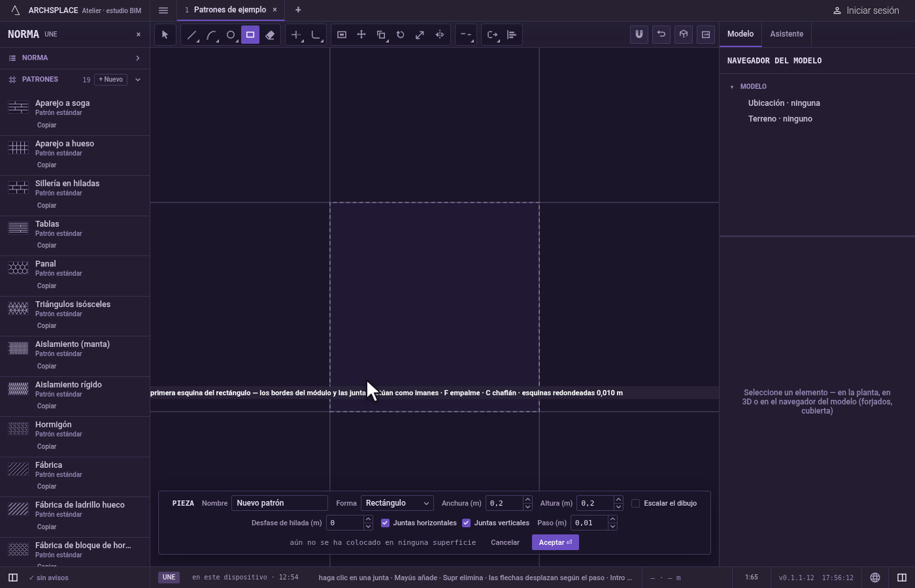Click Aceptar to confirm the pattern

(x=556, y=542)
